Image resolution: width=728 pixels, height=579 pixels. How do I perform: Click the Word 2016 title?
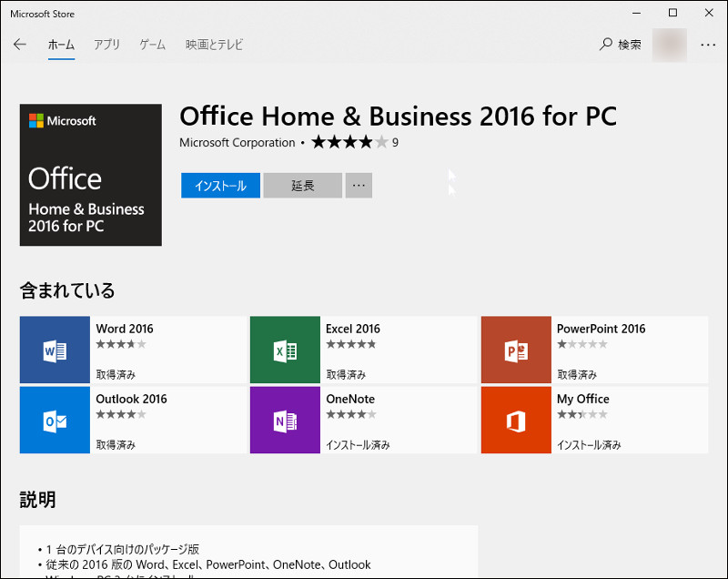[x=125, y=329]
